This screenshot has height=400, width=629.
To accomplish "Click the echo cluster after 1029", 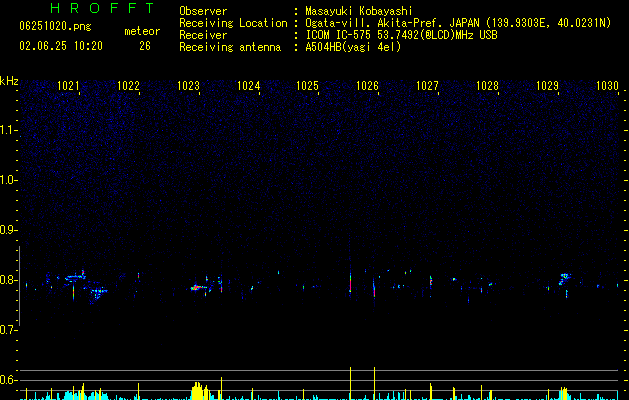I will [564, 278].
